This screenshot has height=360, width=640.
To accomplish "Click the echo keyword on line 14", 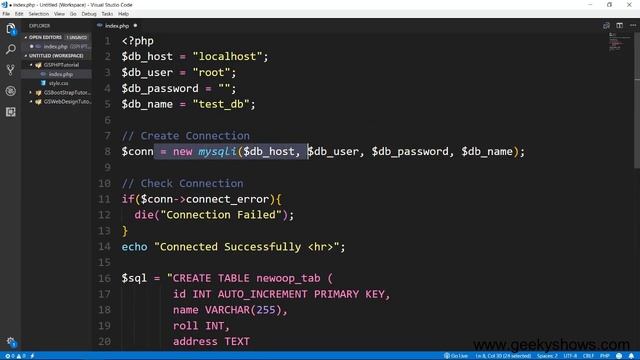I will click(x=134, y=247).
